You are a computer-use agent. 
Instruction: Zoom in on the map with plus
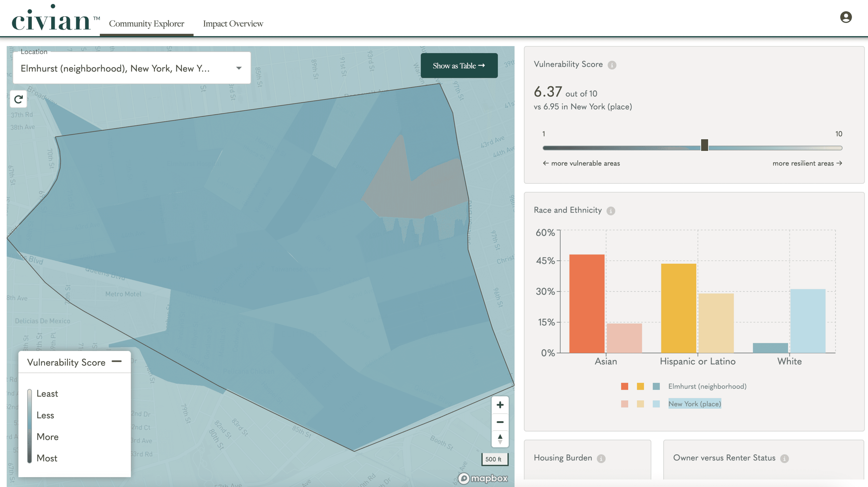point(500,405)
